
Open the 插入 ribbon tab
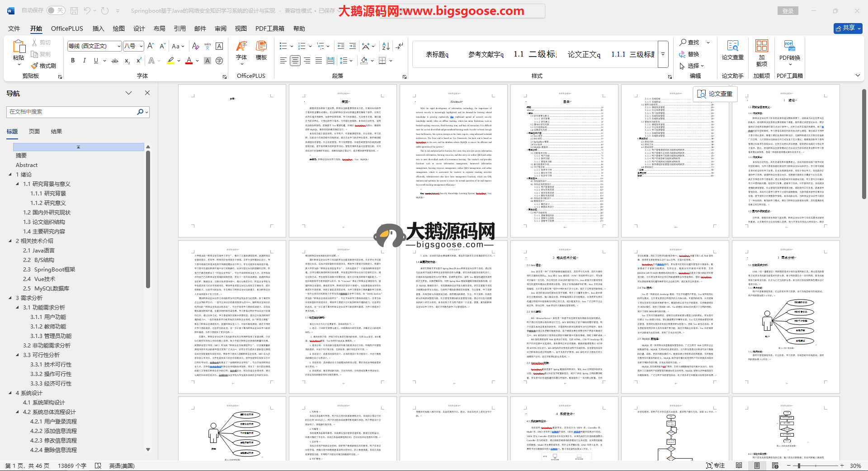point(98,29)
